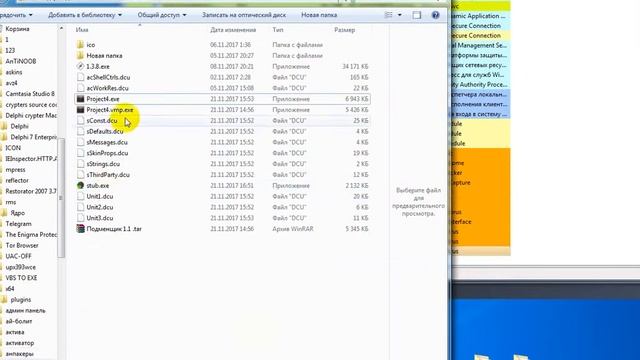The height and width of the screenshot is (360, 640).
Task: Open the Упорядочить dropdown menu
Action: coord(16,15)
